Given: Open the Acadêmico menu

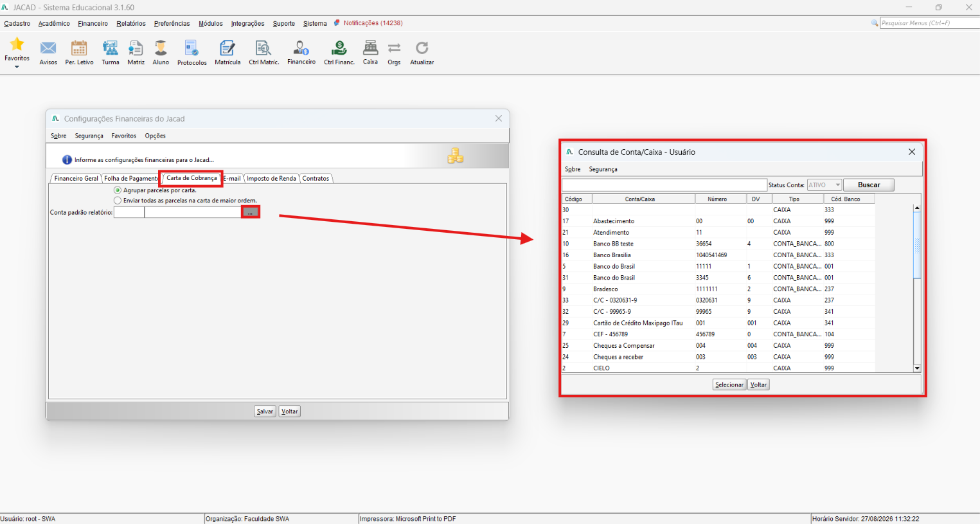Looking at the screenshot, I should click(x=54, y=24).
